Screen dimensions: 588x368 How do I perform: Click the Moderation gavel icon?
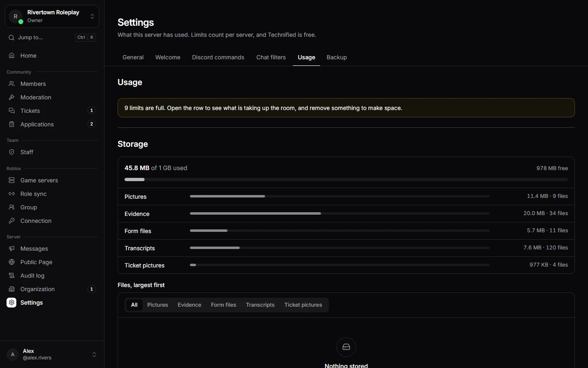12,97
